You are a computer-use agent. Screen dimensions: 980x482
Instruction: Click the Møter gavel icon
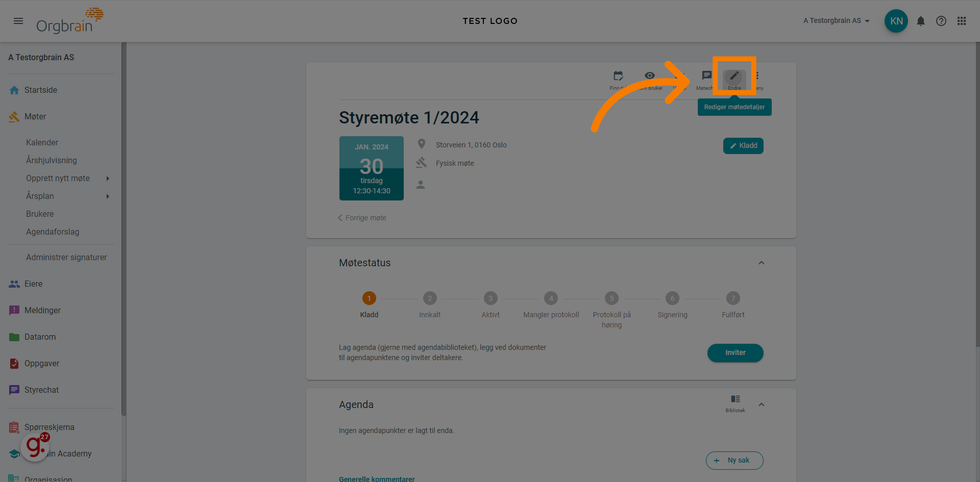(14, 117)
